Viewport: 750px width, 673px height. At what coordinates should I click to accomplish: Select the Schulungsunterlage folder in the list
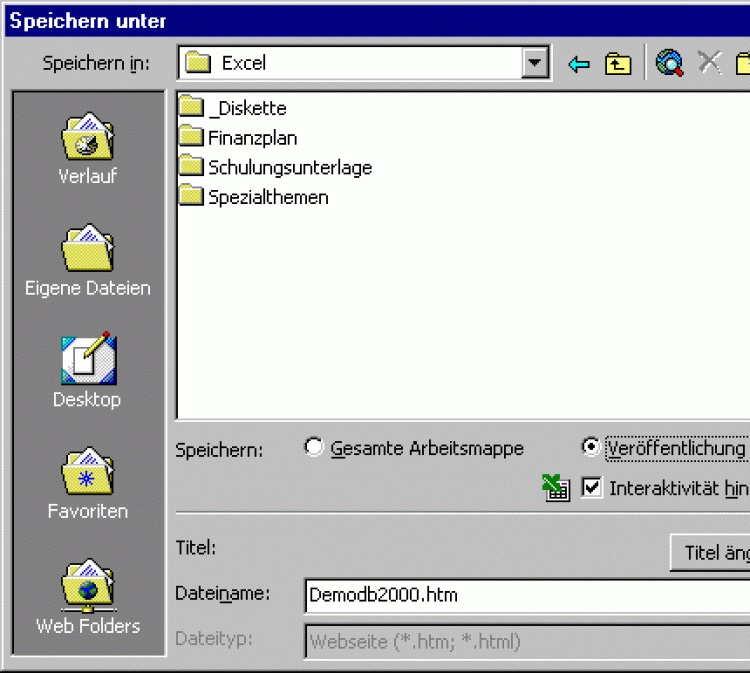click(x=288, y=167)
